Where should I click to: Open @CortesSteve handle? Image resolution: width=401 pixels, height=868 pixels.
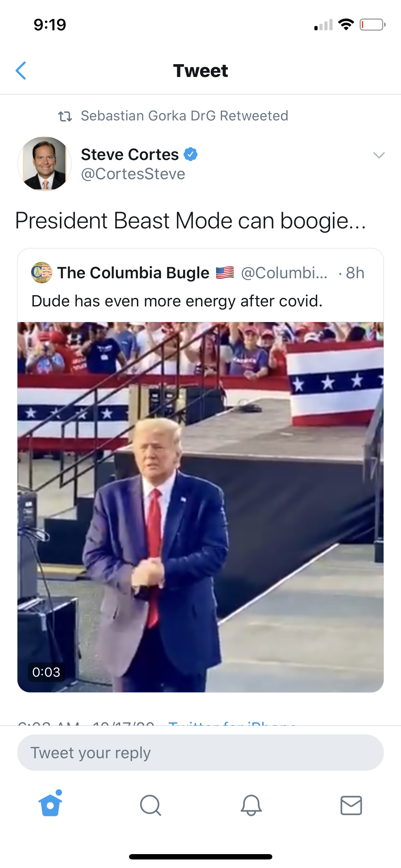pyautogui.click(x=133, y=174)
